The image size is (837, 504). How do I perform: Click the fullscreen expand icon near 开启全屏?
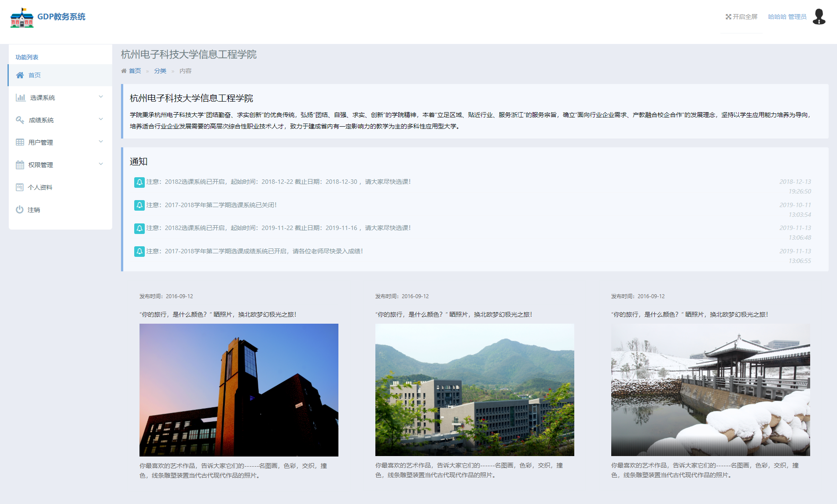pos(728,17)
